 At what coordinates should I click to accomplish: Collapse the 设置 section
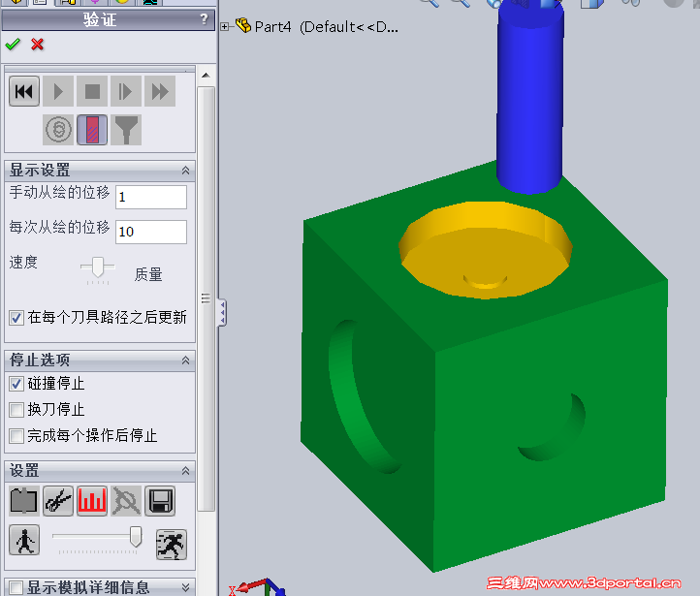tap(186, 471)
